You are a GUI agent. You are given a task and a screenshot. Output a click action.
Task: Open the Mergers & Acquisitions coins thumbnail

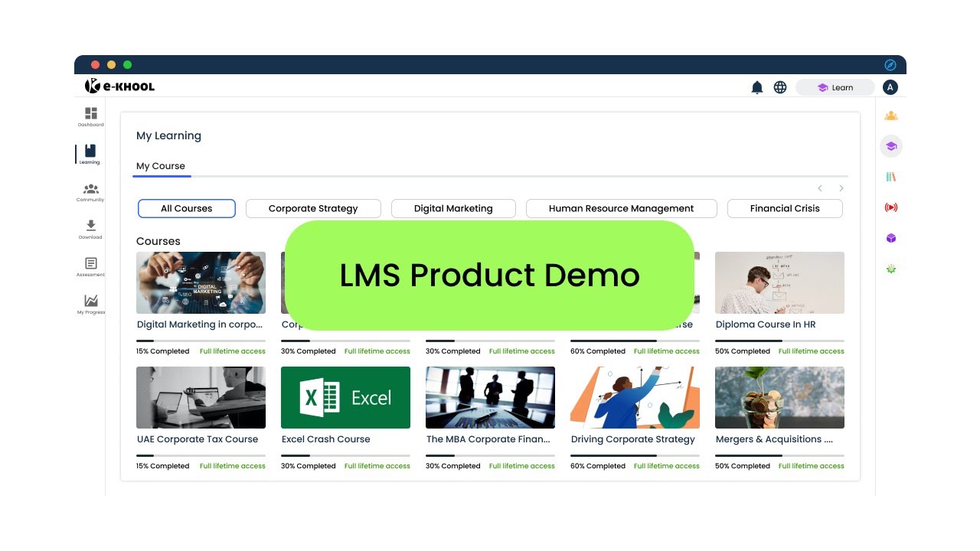(x=779, y=397)
